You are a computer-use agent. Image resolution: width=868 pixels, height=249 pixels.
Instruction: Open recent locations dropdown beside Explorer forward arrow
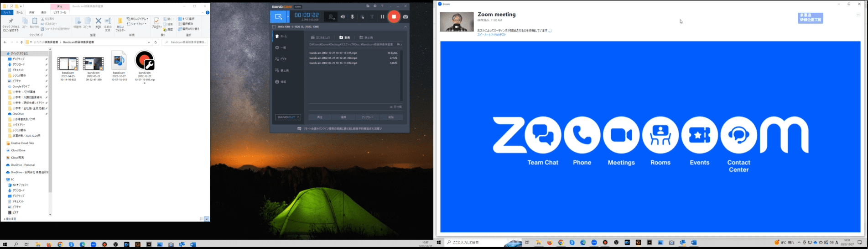pyautogui.click(x=16, y=42)
